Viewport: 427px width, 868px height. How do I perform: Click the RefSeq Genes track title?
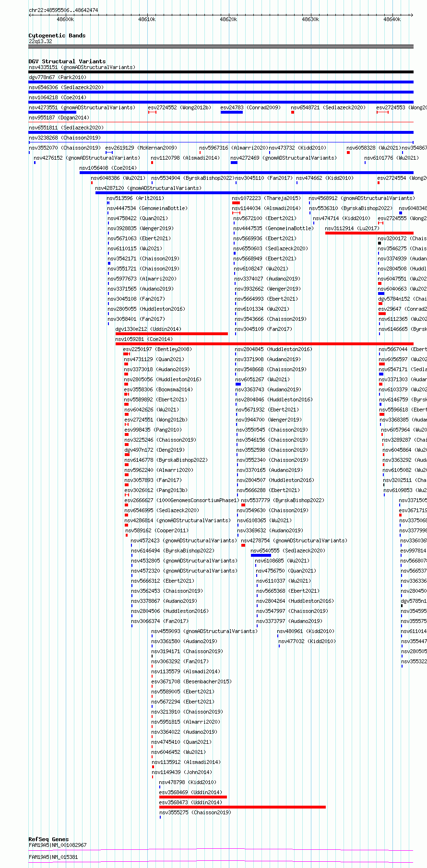[48, 839]
